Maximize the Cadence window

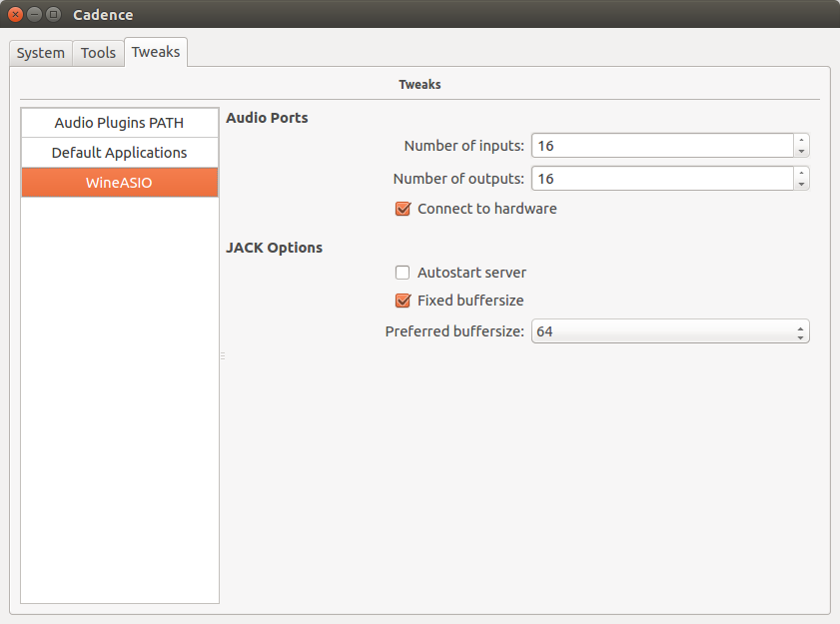pos(53,14)
